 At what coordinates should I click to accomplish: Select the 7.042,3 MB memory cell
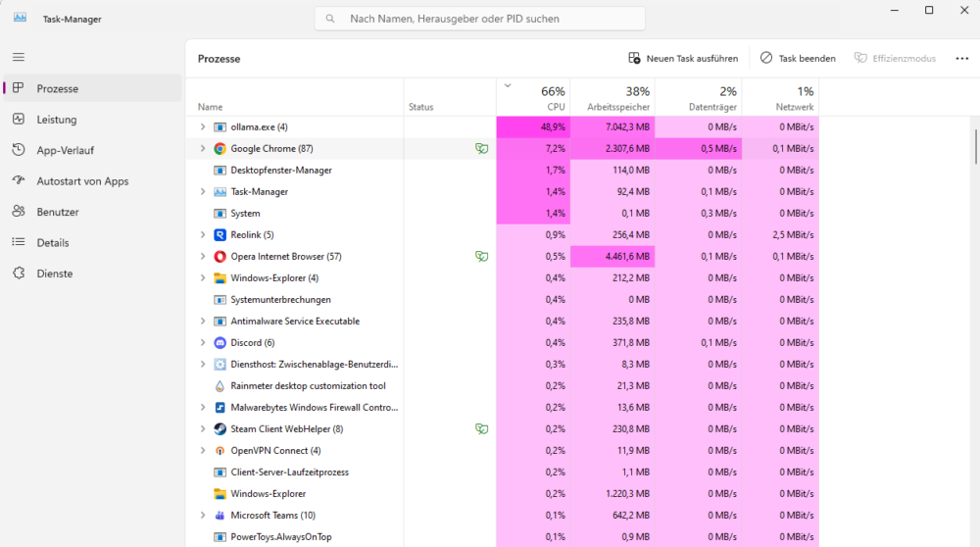tap(612, 126)
